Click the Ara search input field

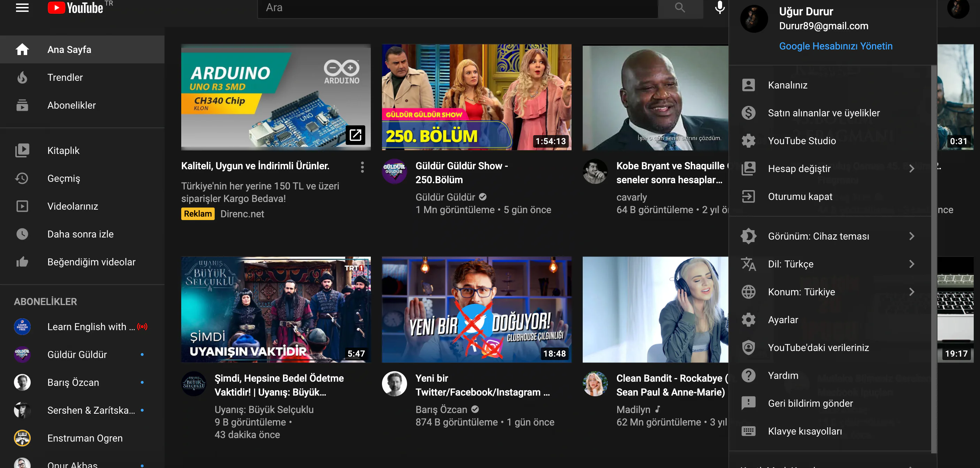click(457, 7)
